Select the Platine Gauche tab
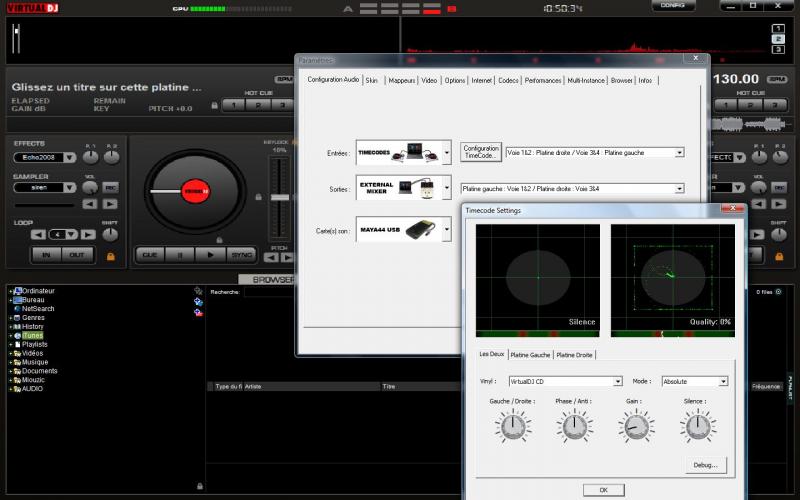 530,355
